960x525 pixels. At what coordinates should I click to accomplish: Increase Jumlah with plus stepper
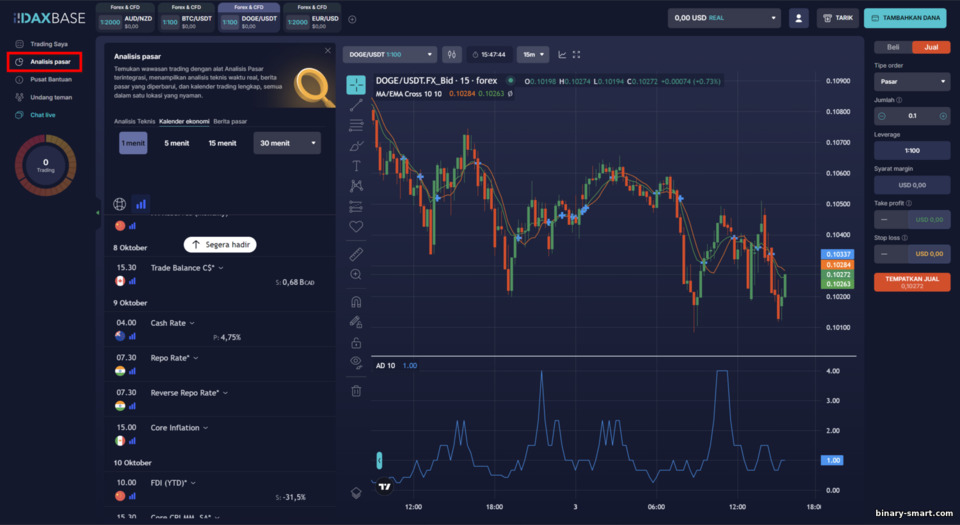[943, 116]
